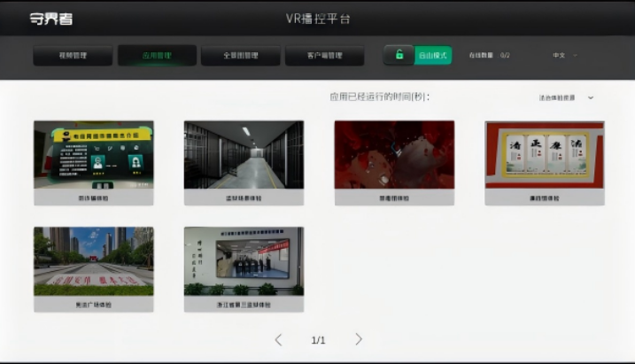Viewport: 635px width, 364px height.
Task: Open the experience category dropdown at right
Action: [x=566, y=97]
